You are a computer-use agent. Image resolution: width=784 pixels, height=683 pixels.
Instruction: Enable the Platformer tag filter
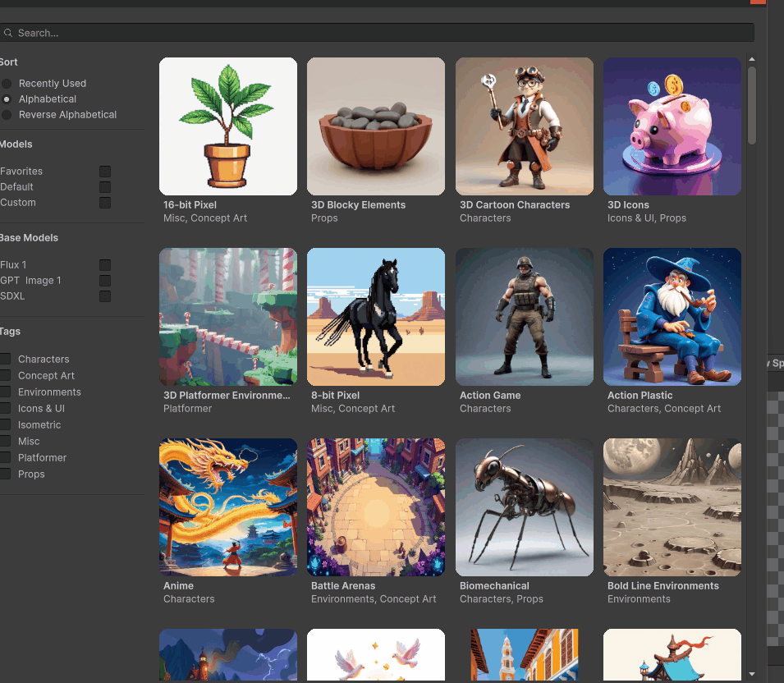[x=5, y=457]
